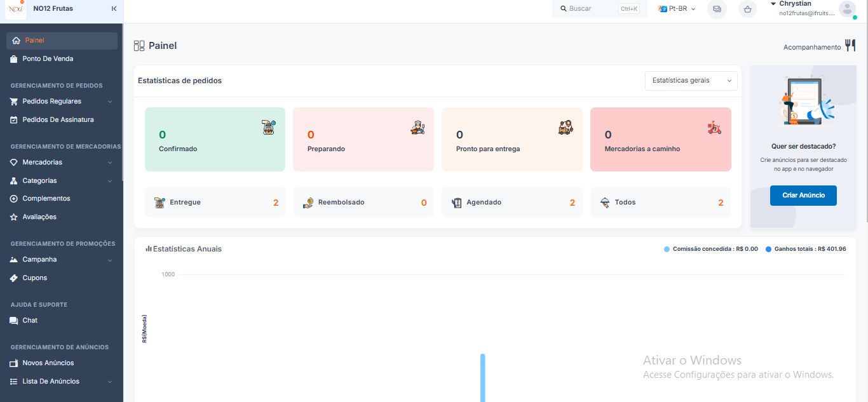Click the blue bar in annual chart
This screenshot has width=868, height=402.
pos(483,378)
